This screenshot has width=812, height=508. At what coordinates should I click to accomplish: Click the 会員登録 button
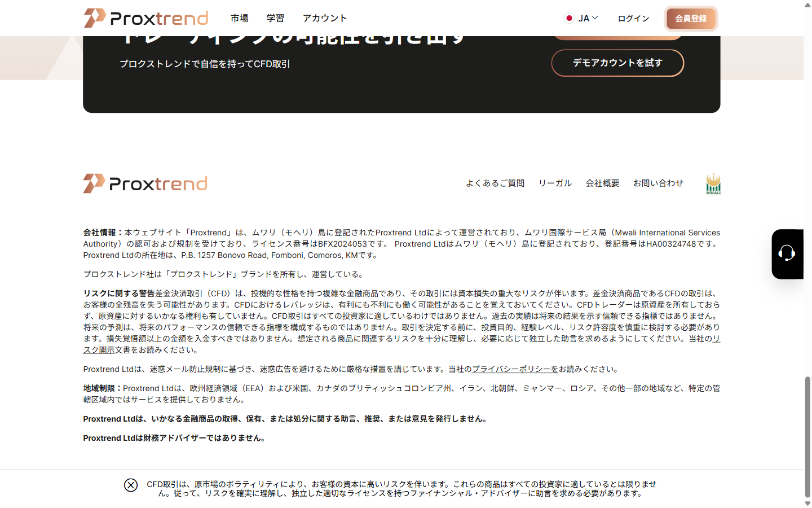[x=691, y=19]
